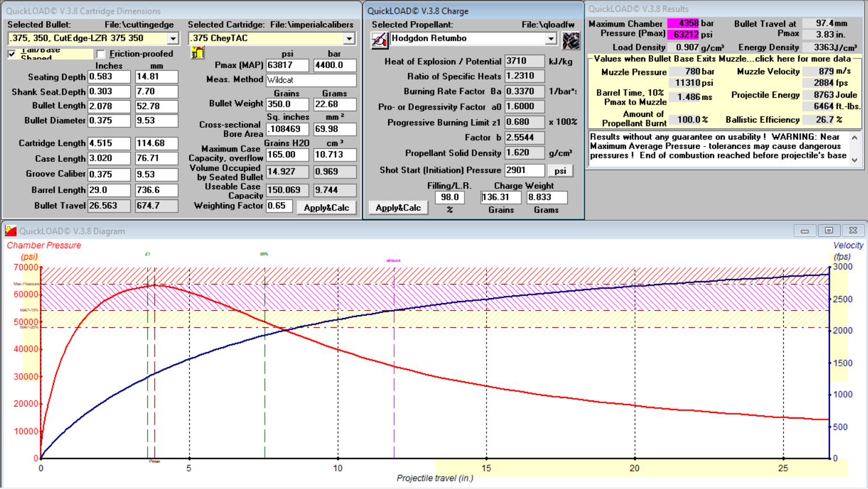The width and height of the screenshot is (868, 489).
Task: Enable the Friction-proofed checkbox
Action: coord(101,54)
